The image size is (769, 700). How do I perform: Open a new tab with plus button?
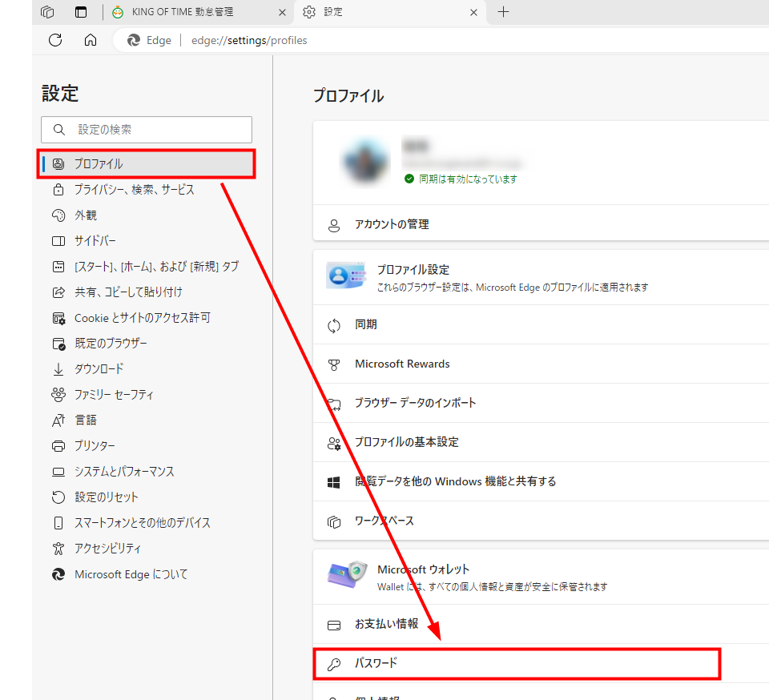503,12
